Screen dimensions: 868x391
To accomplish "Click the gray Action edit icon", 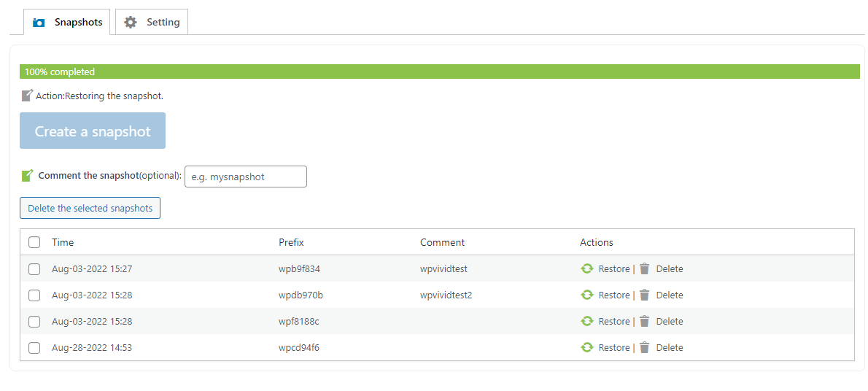I will (27, 96).
